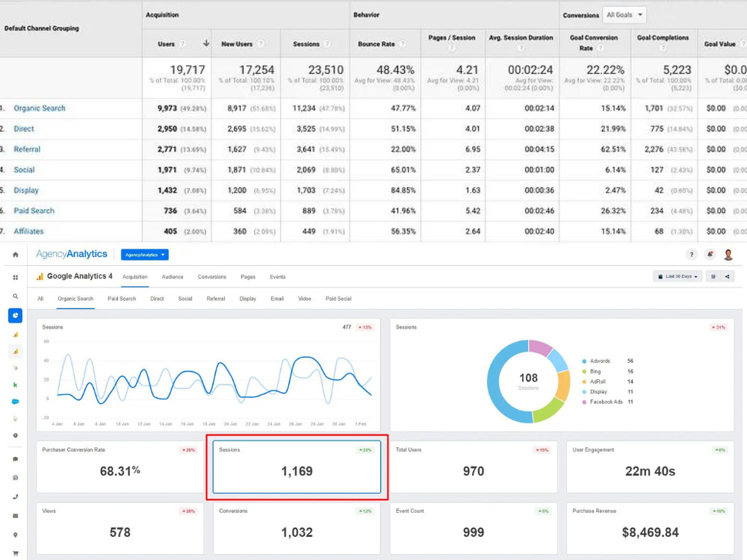
Task: Open the green 'k' integration icon
Action: [15, 385]
